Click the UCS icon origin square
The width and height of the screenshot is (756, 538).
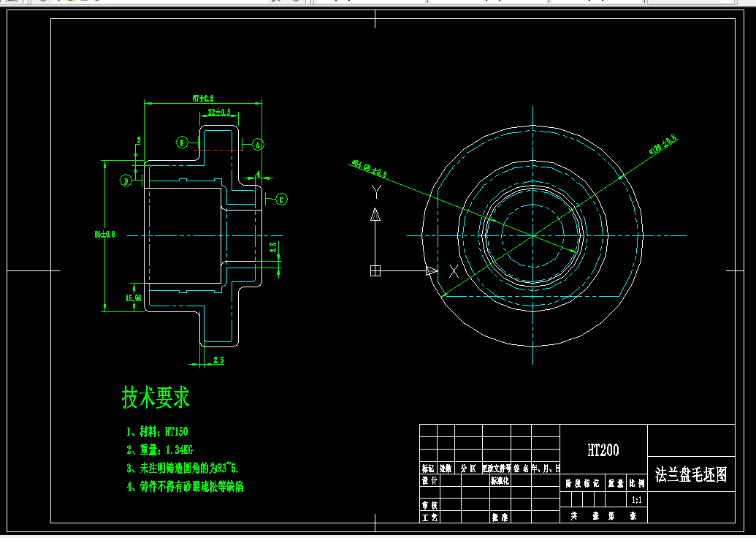click(x=375, y=270)
